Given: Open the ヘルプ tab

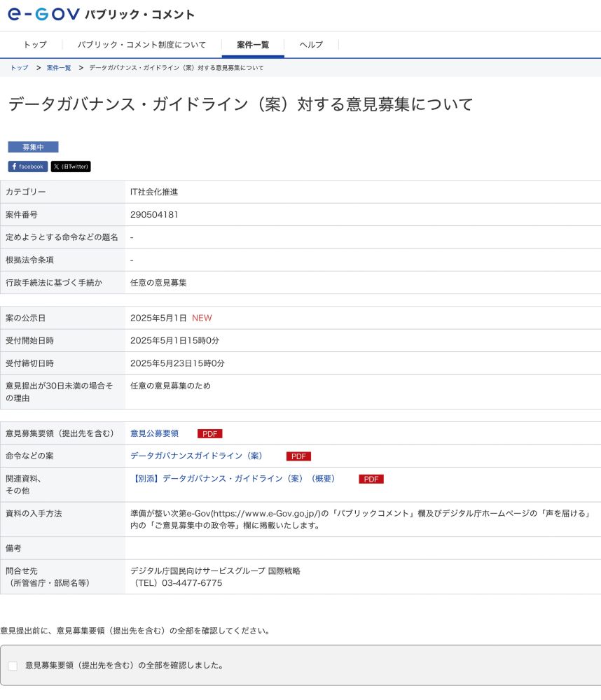Looking at the screenshot, I should pyautogui.click(x=310, y=44).
